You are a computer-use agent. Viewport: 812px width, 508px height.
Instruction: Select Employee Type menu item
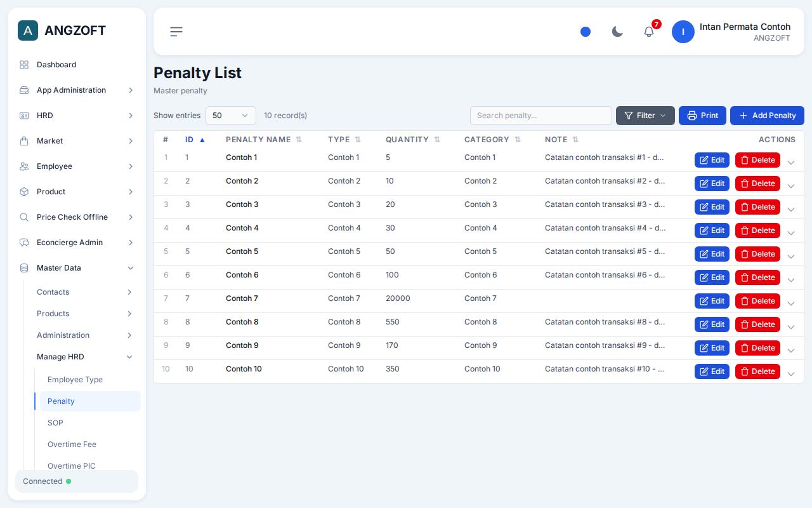point(90,380)
